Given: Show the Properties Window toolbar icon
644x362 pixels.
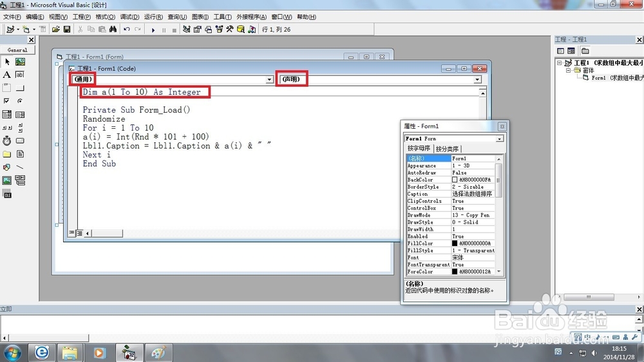Looking at the screenshot, I should point(198,29).
